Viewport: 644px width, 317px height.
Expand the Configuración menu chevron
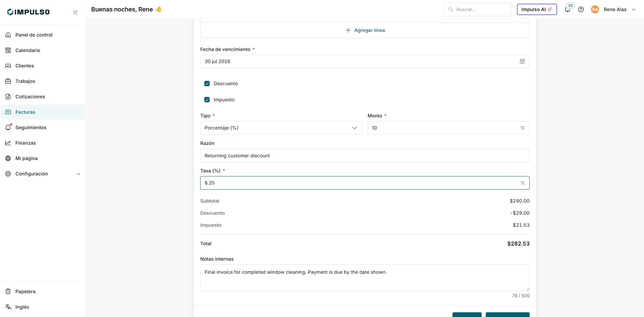tap(78, 174)
